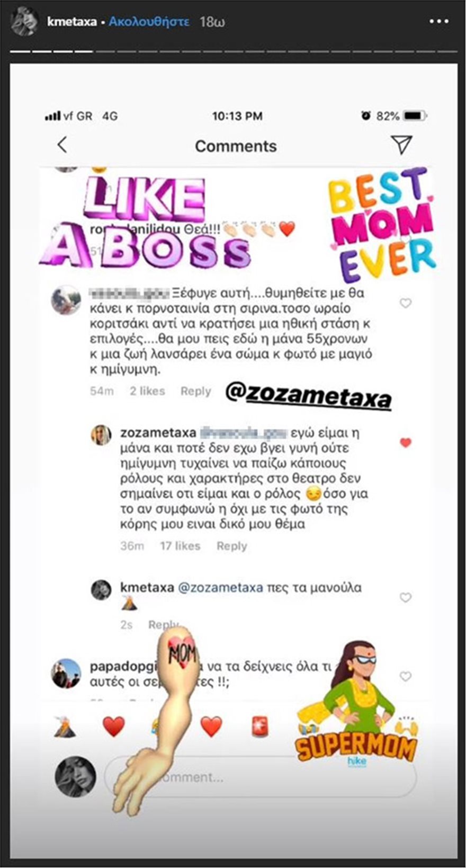
Task: Tap the paper plane send icon
Action: 402,144
